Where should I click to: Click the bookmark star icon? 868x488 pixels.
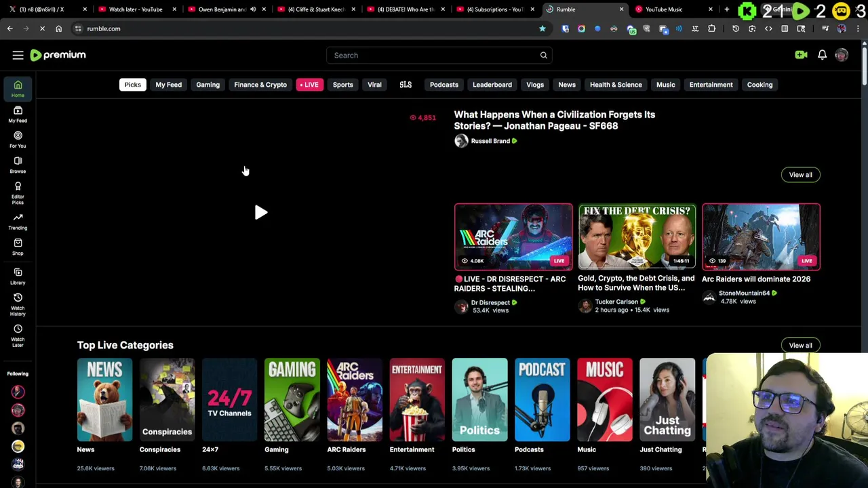pyautogui.click(x=542, y=28)
